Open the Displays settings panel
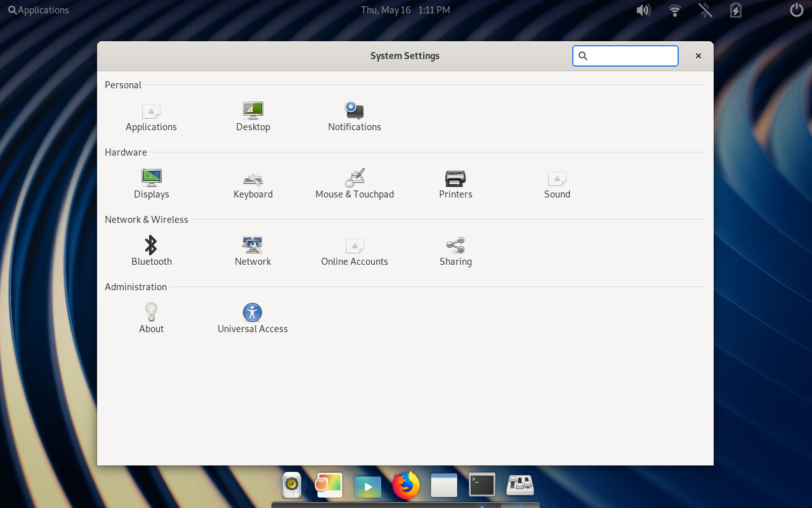812x508 pixels. point(151,184)
